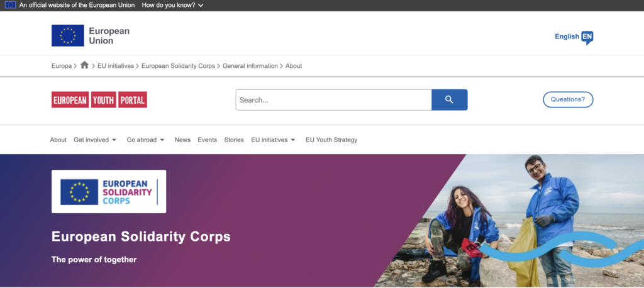Open the News navigation item
The image size is (644, 288).
[x=182, y=140]
